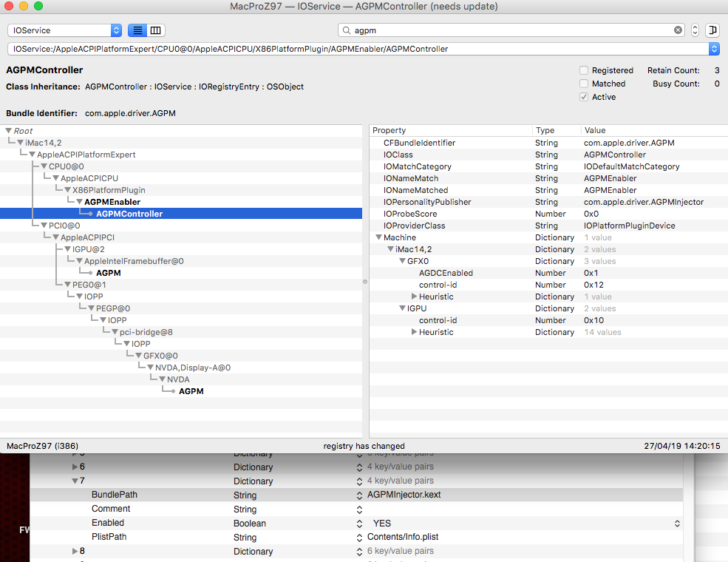Select AGPM under NVDA
Viewport: 728px width, 562px height.
(x=191, y=391)
